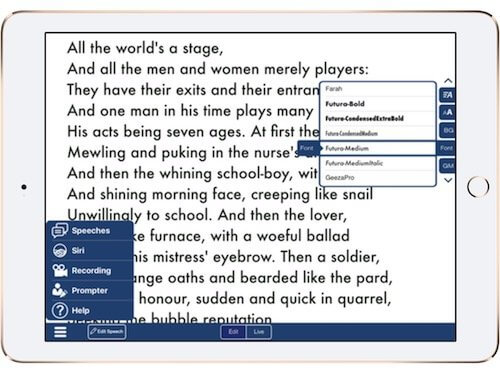
Task: Click the line "All the world's a stage,"
Action: click(145, 48)
